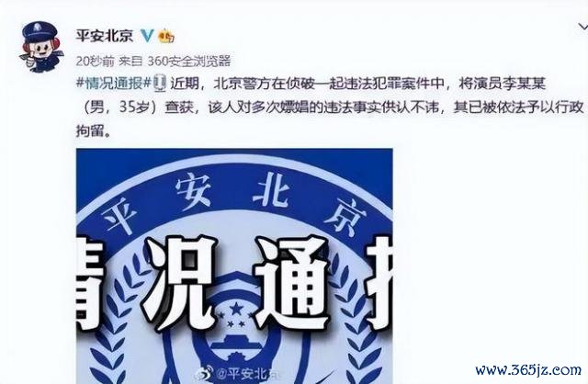Click the large 通 character in image

[292, 283]
